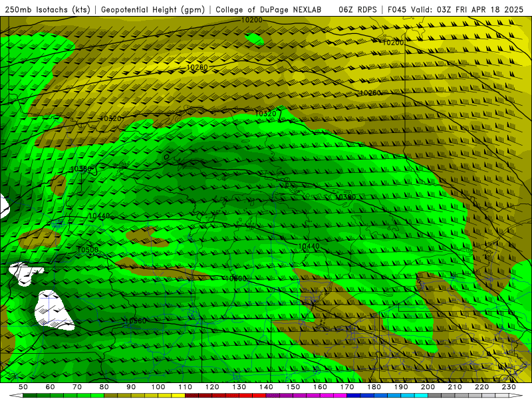532x399 pixels.
Task: Click the 80 label on the color scale
Action: 104,387
